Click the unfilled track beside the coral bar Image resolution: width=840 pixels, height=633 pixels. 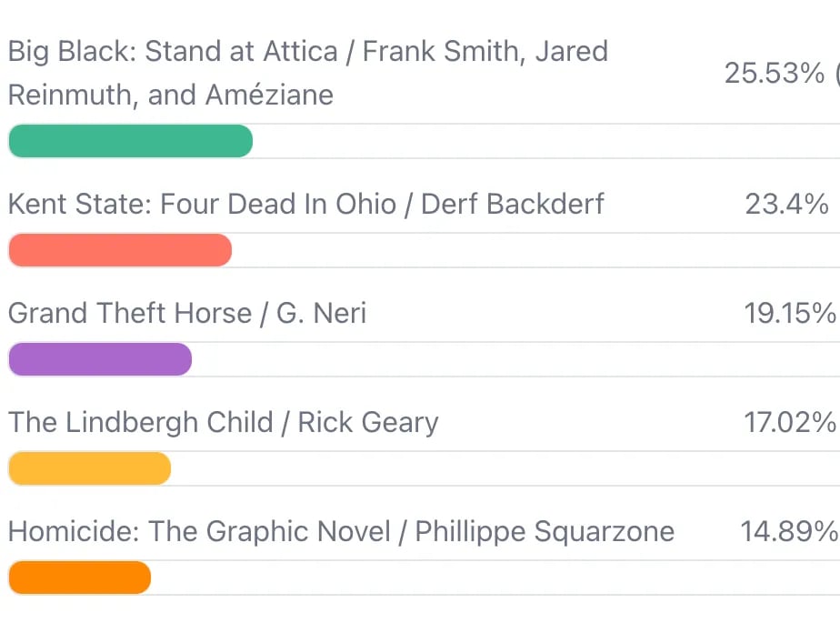536,250
